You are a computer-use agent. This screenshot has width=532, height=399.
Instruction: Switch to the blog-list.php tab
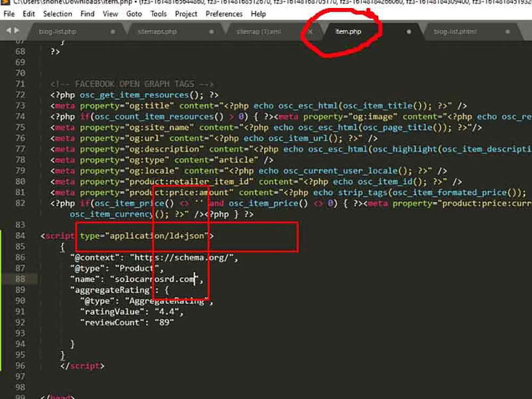pos(57,31)
